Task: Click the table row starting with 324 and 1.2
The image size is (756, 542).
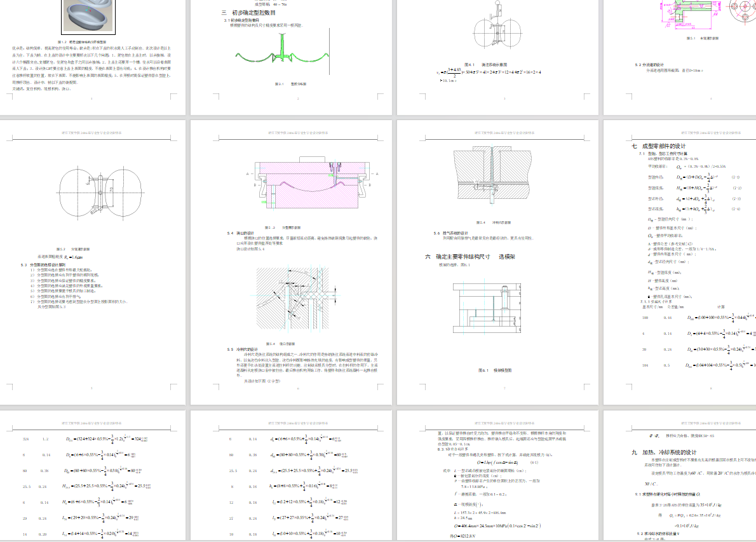Action: (x=85, y=439)
